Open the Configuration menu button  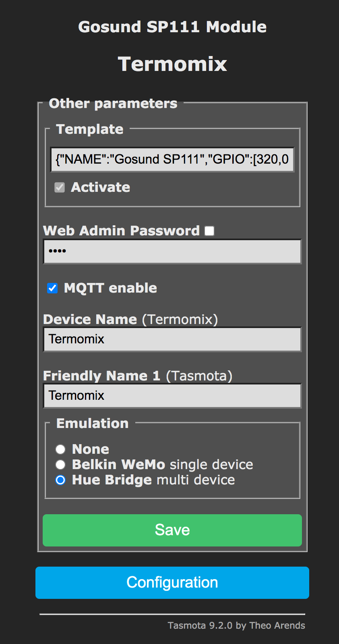point(172,583)
